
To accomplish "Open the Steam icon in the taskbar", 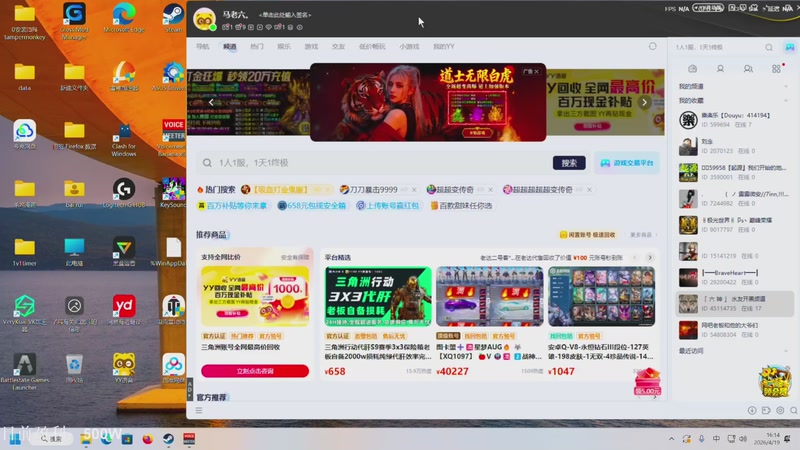I will point(168,439).
